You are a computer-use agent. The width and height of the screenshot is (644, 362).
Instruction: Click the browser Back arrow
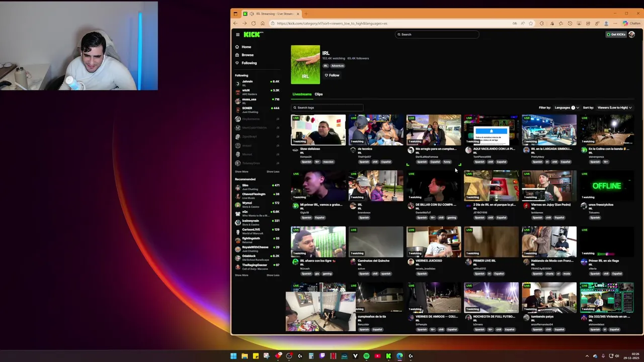pyautogui.click(x=235, y=24)
